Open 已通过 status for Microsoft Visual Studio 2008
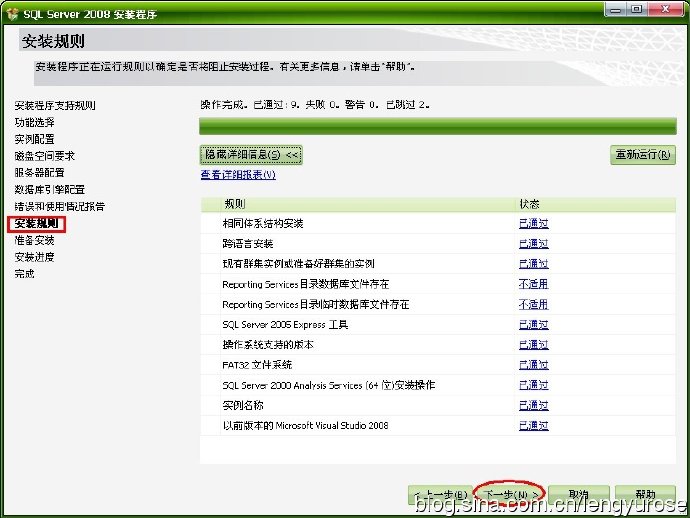The height and width of the screenshot is (518, 690). coord(534,426)
